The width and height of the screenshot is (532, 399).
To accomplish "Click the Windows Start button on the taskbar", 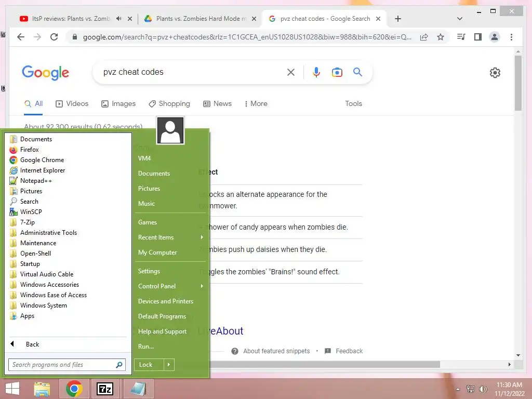I will coord(12,389).
